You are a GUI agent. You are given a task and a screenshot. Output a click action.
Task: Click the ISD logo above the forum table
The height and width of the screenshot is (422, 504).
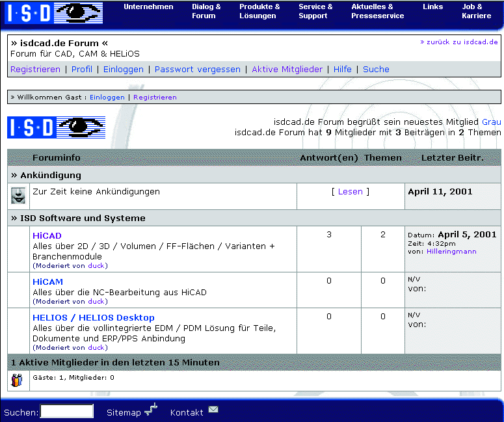[56, 127]
